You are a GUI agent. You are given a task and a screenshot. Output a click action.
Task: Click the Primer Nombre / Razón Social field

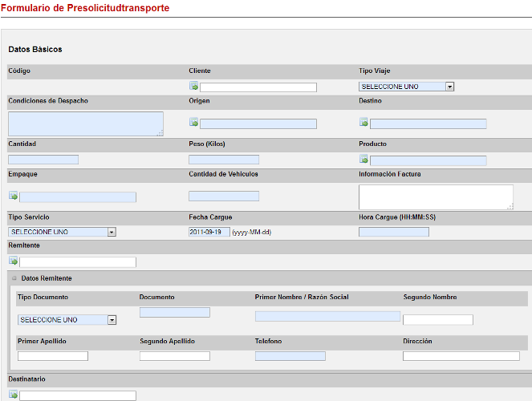click(x=327, y=316)
